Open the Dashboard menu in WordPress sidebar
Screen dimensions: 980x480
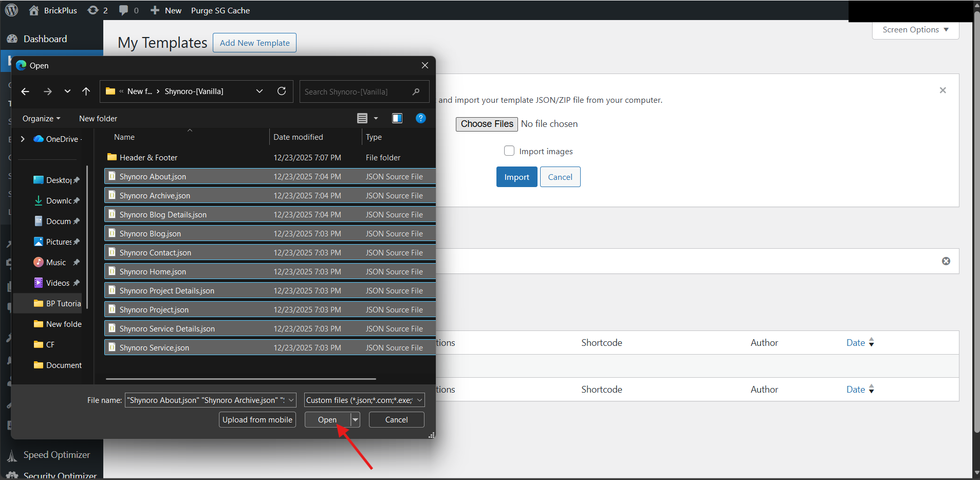click(x=45, y=39)
